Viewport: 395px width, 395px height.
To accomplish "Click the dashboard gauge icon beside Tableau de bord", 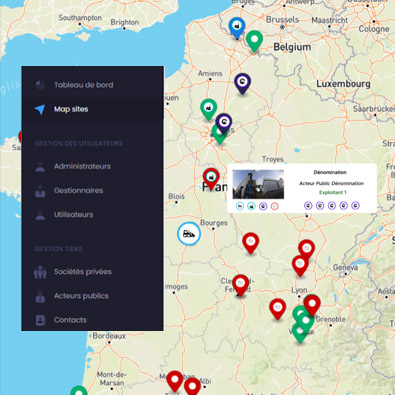I will [x=40, y=85].
